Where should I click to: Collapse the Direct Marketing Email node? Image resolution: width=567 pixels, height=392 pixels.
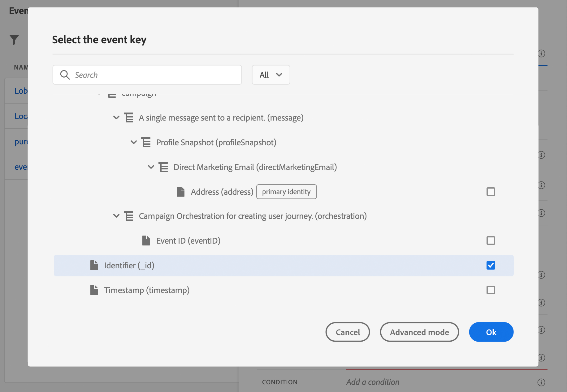click(x=151, y=167)
